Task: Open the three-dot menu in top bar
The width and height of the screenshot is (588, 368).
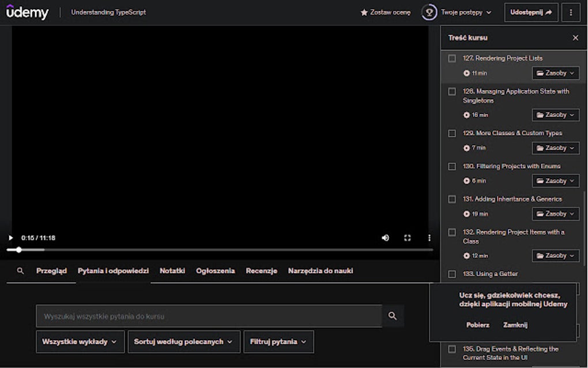Action: point(570,12)
